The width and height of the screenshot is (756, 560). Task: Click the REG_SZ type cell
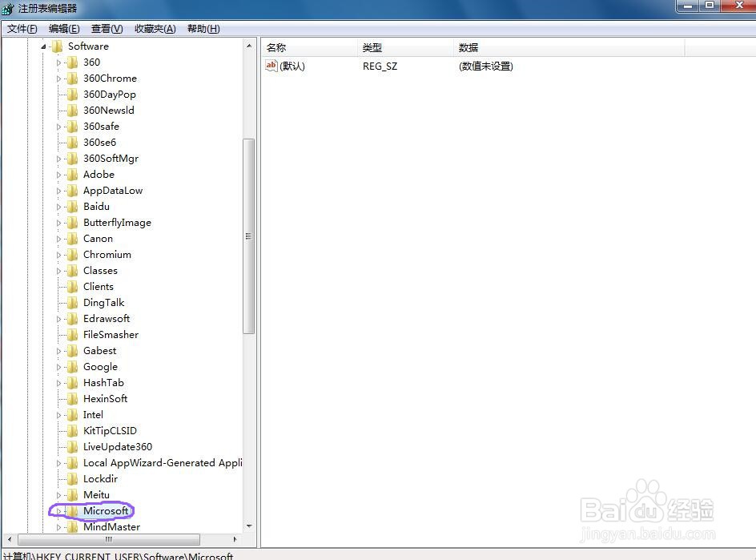pos(380,66)
